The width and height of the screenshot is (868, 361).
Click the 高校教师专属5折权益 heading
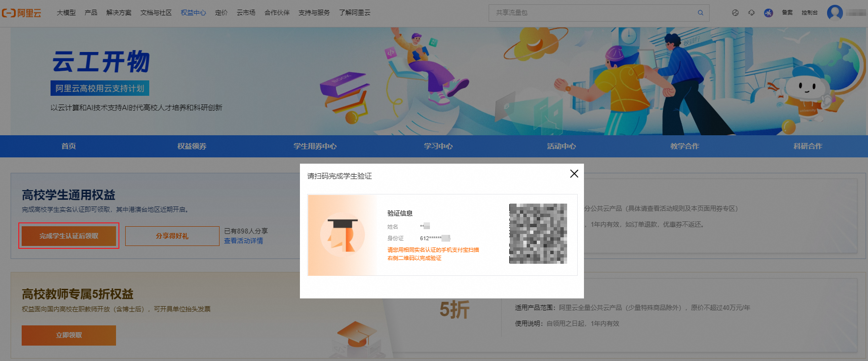pos(78,294)
